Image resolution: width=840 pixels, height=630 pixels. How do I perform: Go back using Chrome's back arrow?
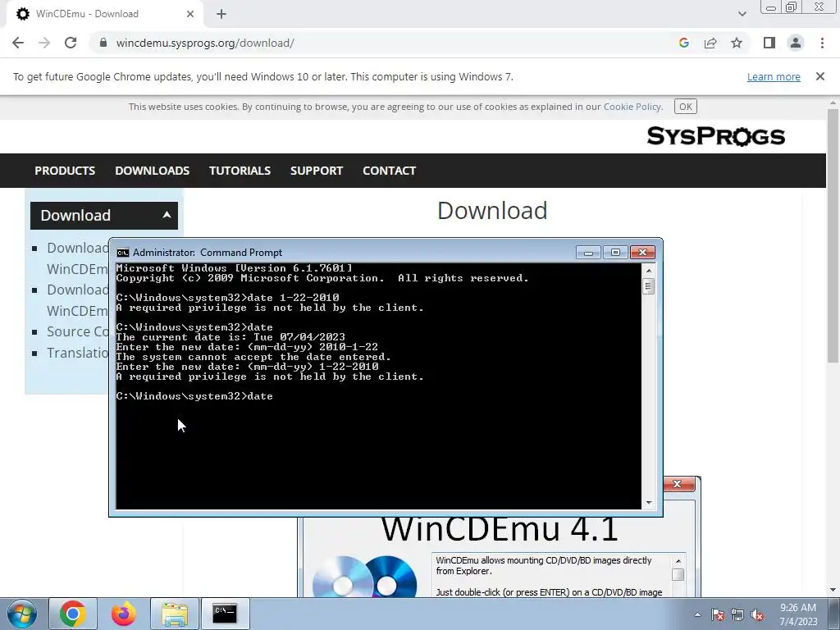(x=18, y=43)
